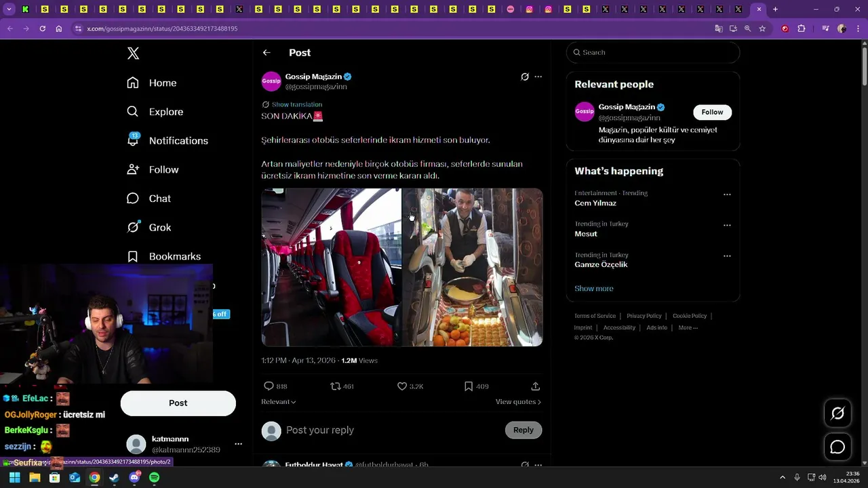
Task: Open trending topic Cem Yılmaz
Action: (x=595, y=203)
